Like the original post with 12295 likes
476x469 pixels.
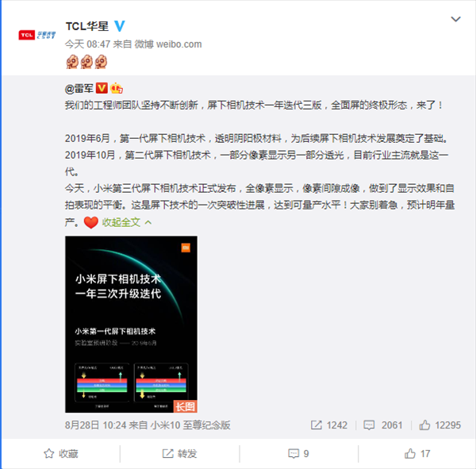[440, 425]
